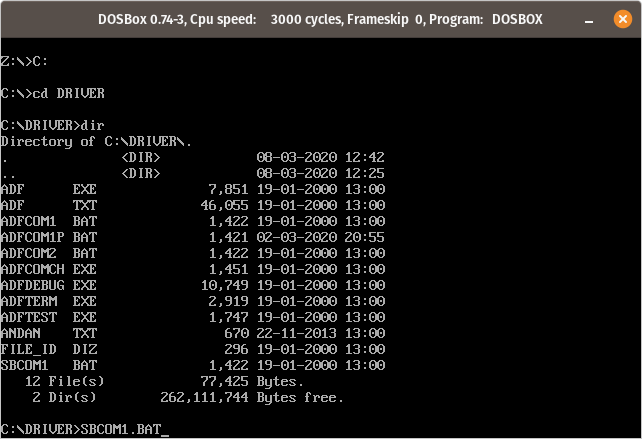The height and width of the screenshot is (439, 642).
Task: Click ADFDEBUG EXE entry
Action: click(193, 285)
